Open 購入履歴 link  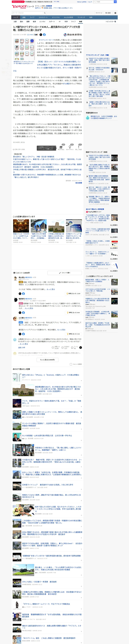[108, 13]
